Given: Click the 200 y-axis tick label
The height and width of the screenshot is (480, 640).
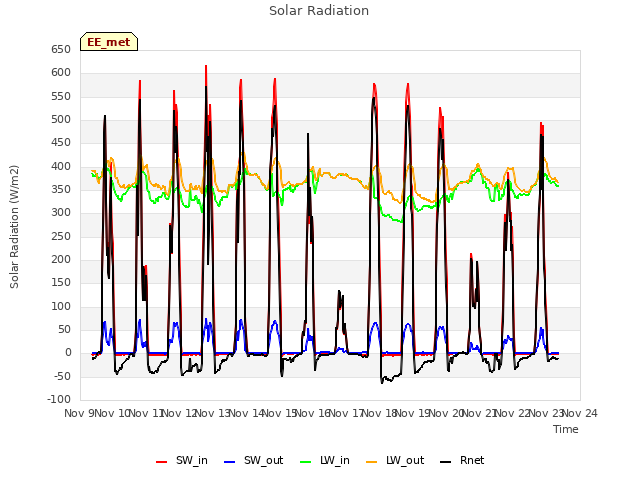Looking at the screenshot, I should pos(61,260).
